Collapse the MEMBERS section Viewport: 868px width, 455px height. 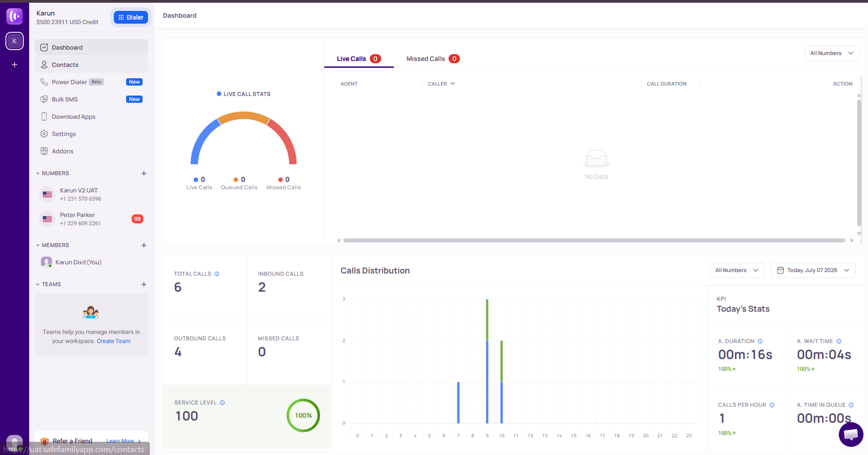pos(38,245)
